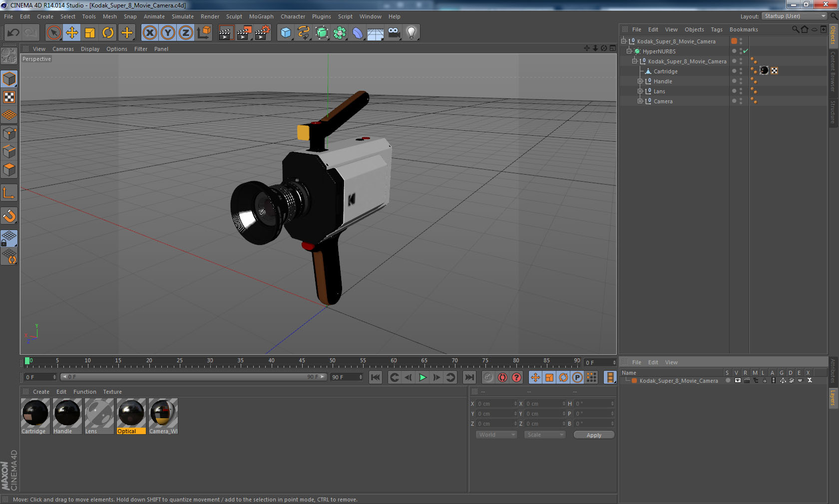Screen dimensions: 839x504
Task: Toggle visibility dots for Lans object
Action: [x=741, y=91]
